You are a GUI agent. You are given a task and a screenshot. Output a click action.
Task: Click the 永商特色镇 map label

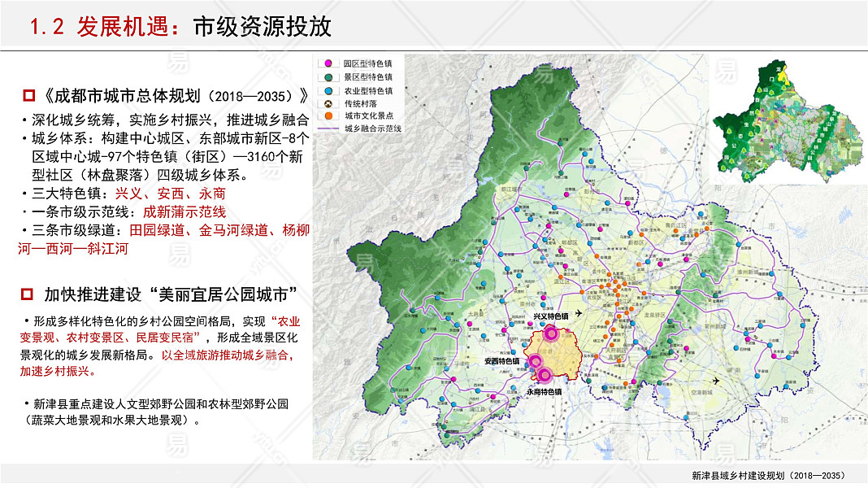click(x=545, y=391)
